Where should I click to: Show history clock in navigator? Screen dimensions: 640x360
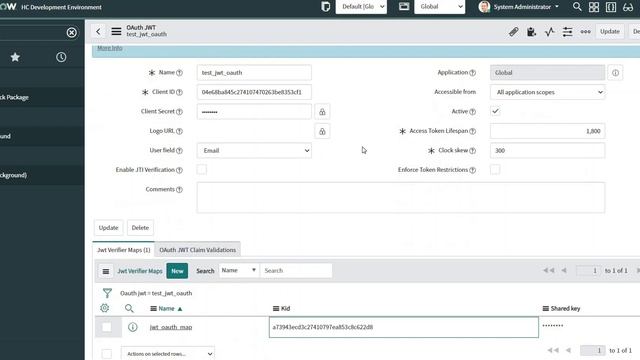coord(61,57)
